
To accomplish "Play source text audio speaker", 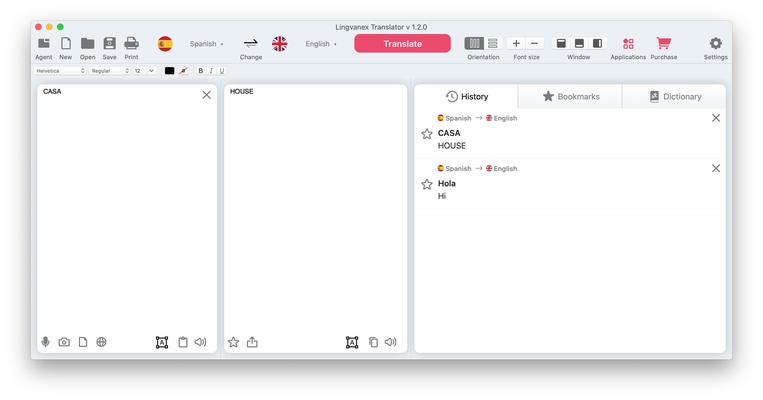I will point(200,342).
